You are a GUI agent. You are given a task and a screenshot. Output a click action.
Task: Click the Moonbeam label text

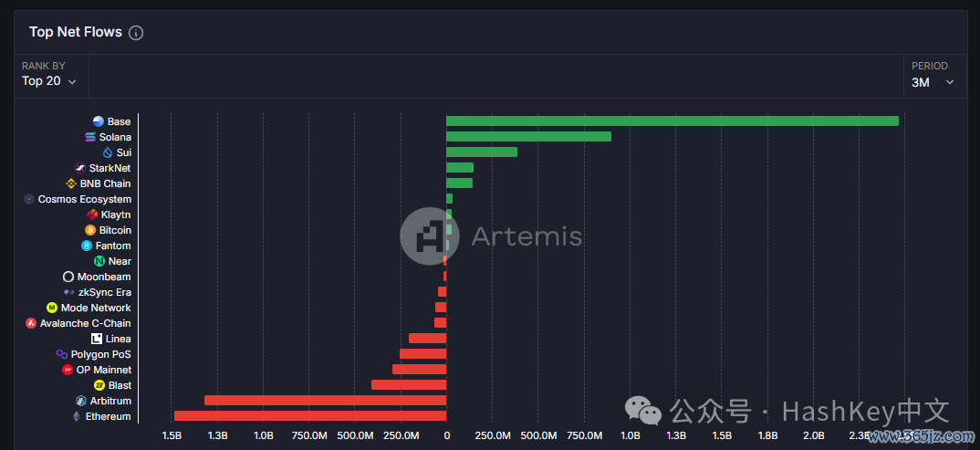pyautogui.click(x=104, y=277)
